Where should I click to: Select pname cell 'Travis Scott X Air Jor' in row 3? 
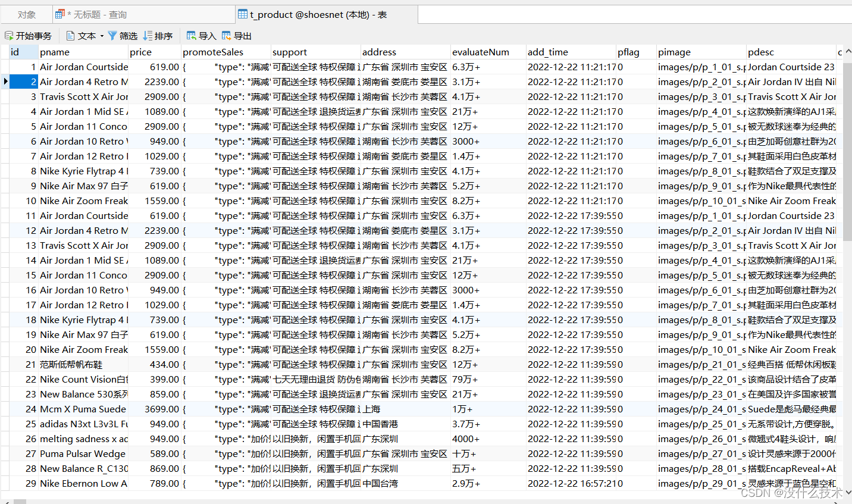[83, 96]
